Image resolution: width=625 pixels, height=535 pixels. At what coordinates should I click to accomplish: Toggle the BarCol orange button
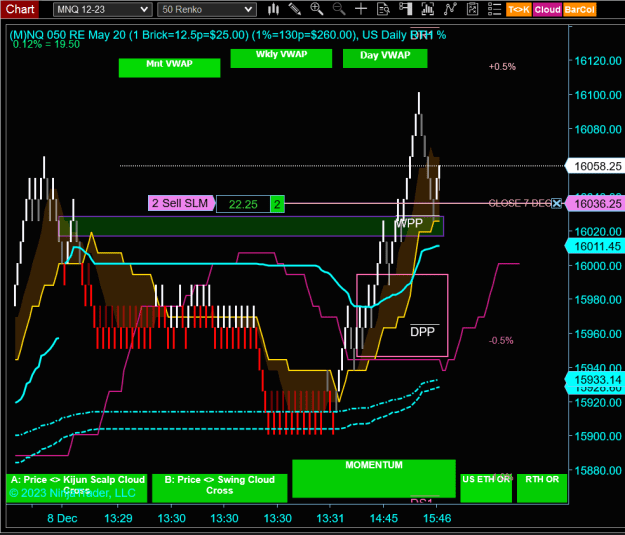click(580, 10)
